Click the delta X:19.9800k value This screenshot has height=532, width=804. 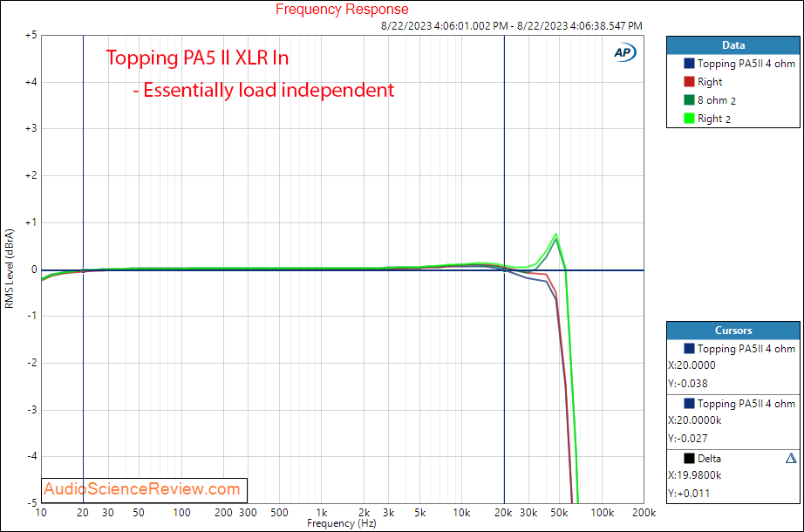click(x=695, y=475)
